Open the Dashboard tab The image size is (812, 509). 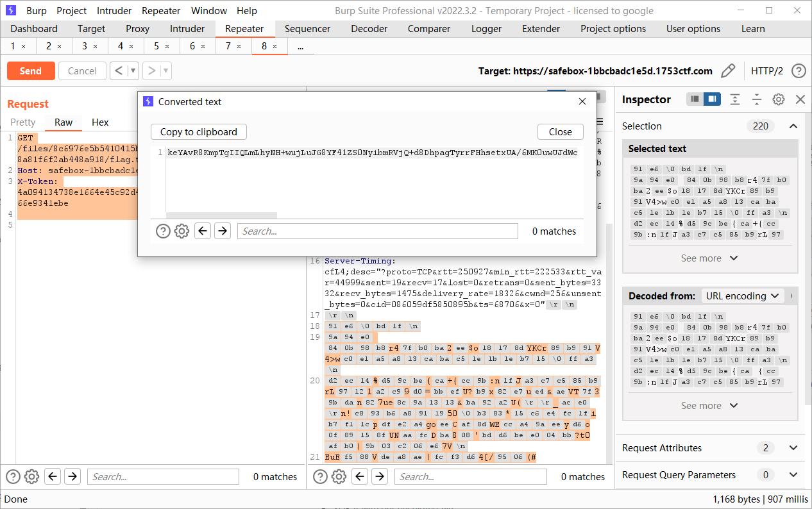click(34, 29)
